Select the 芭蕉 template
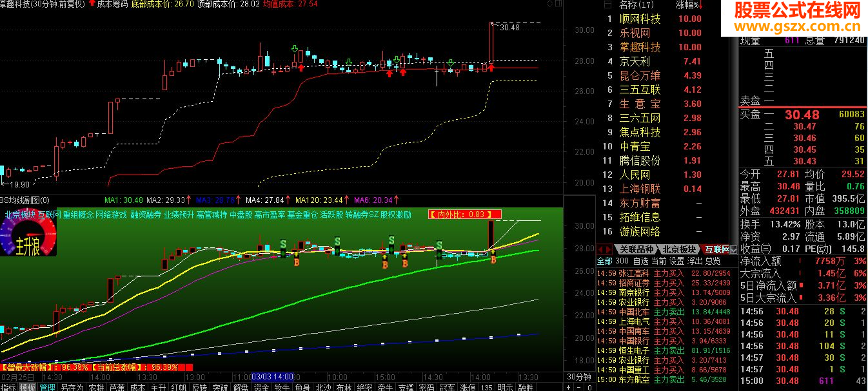Image resolution: width=868 pixels, height=391 pixels. (x=117, y=387)
